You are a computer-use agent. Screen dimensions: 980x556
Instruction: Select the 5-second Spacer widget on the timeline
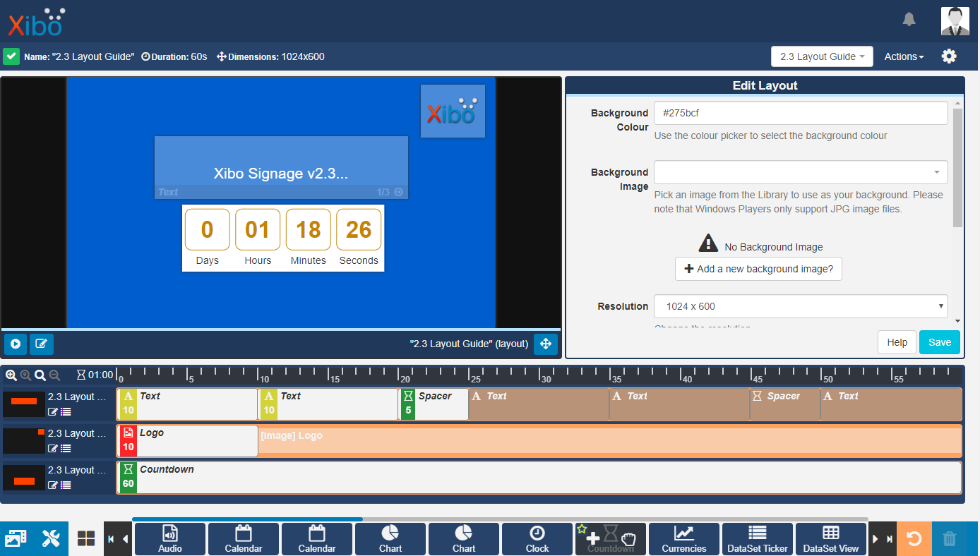(434, 404)
